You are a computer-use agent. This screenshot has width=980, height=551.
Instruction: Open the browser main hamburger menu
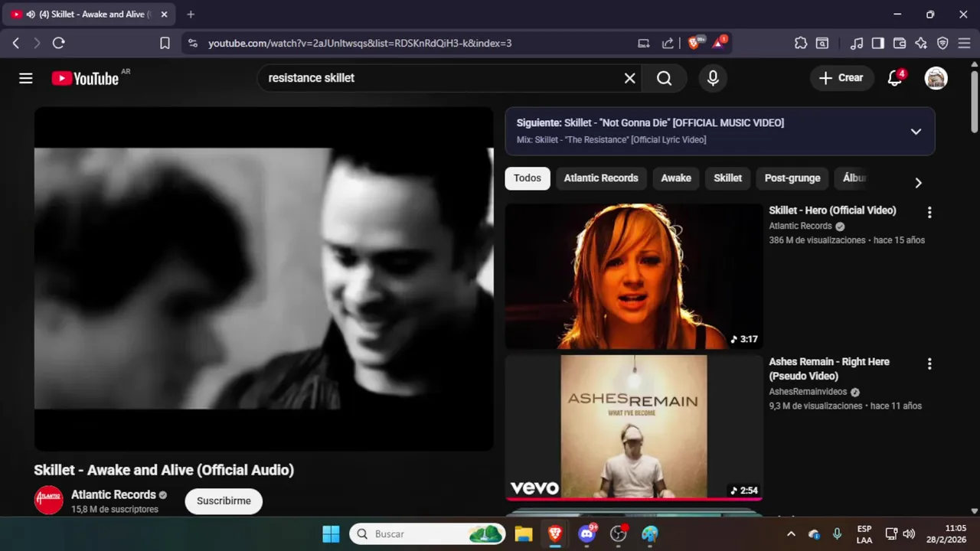pyautogui.click(x=964, y=44)
